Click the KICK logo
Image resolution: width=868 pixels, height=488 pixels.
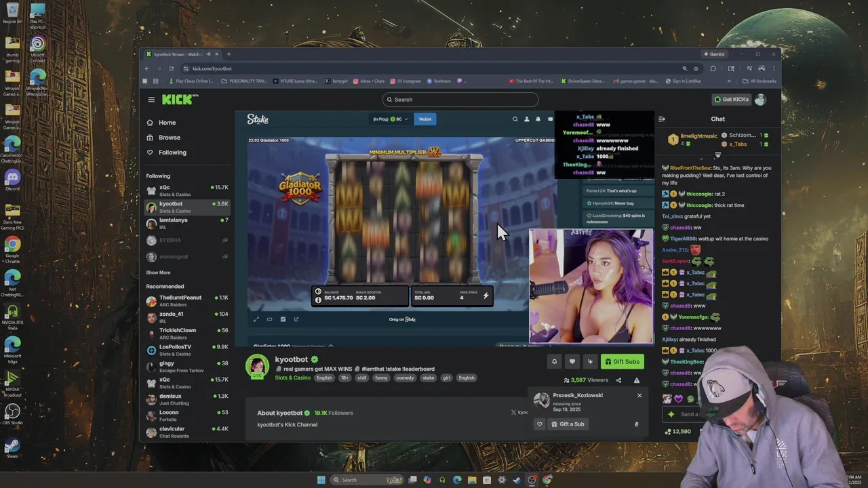180,100
